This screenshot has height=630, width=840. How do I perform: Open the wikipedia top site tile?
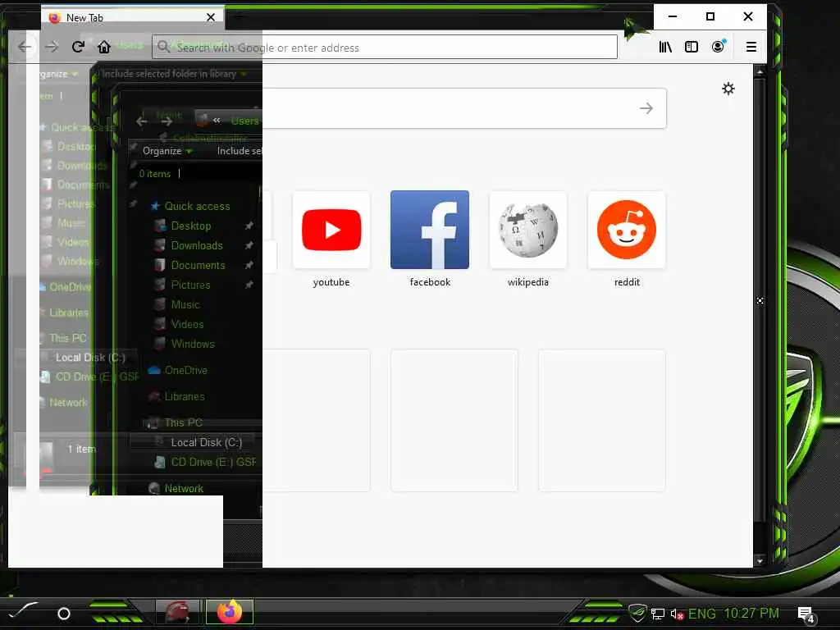tap(528, 230)
